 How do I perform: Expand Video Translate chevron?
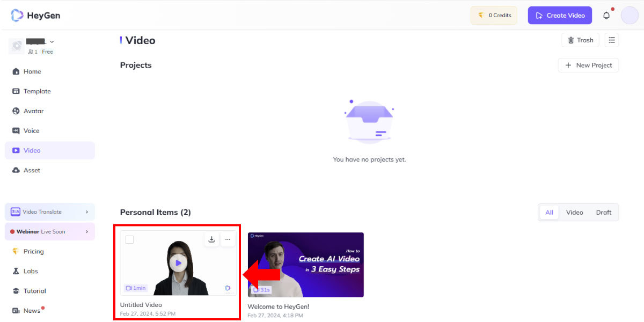(x=87, y=212)
